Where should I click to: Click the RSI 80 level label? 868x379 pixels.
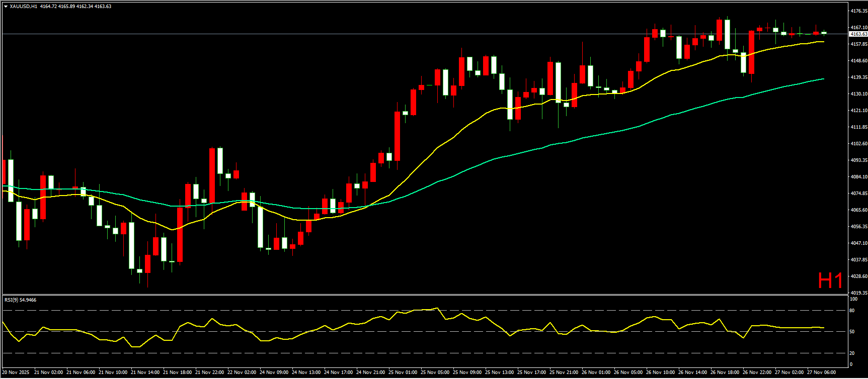(x=852, y=311)
